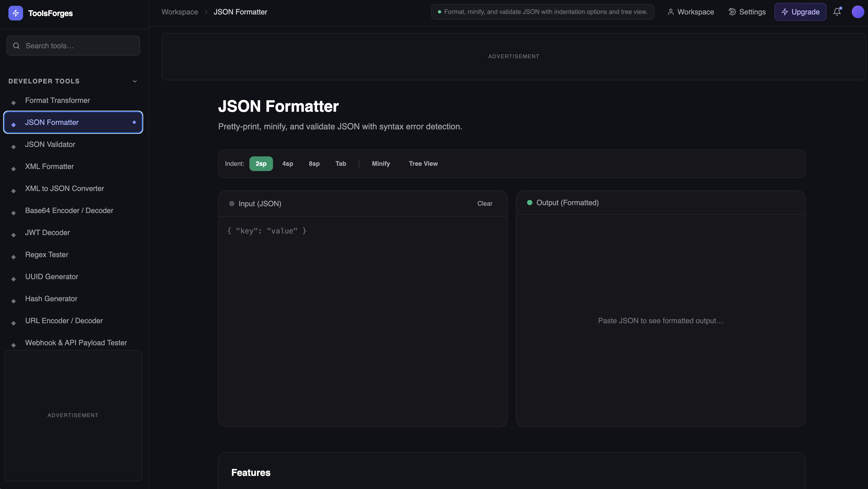Open JSON Validator tool
The image size is (868, 489).
[73, 144]
